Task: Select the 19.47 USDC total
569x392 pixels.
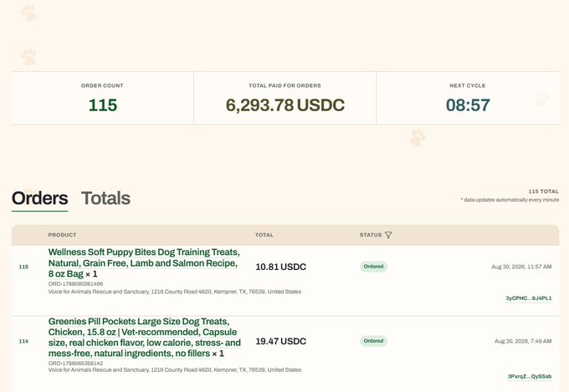Action: coord(281,341)
